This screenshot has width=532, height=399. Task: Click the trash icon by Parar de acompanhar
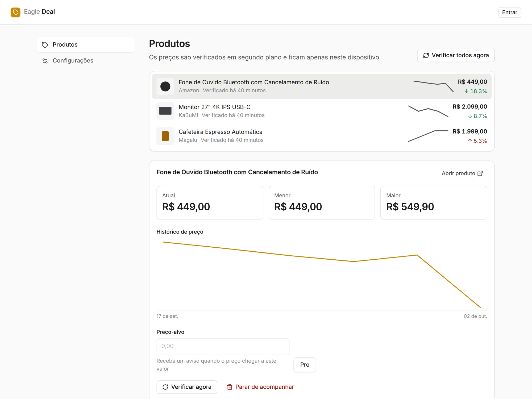pyautogui.click(x=229, y=387)
